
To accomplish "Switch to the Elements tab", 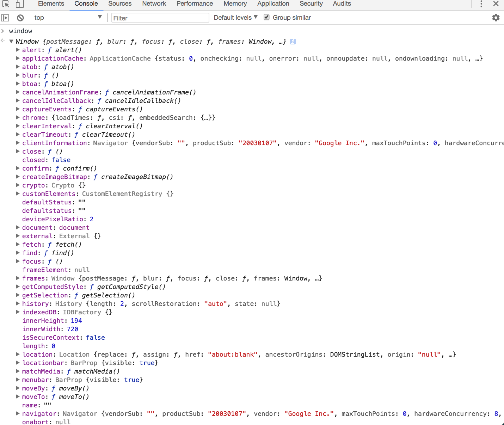I will 51,4.
